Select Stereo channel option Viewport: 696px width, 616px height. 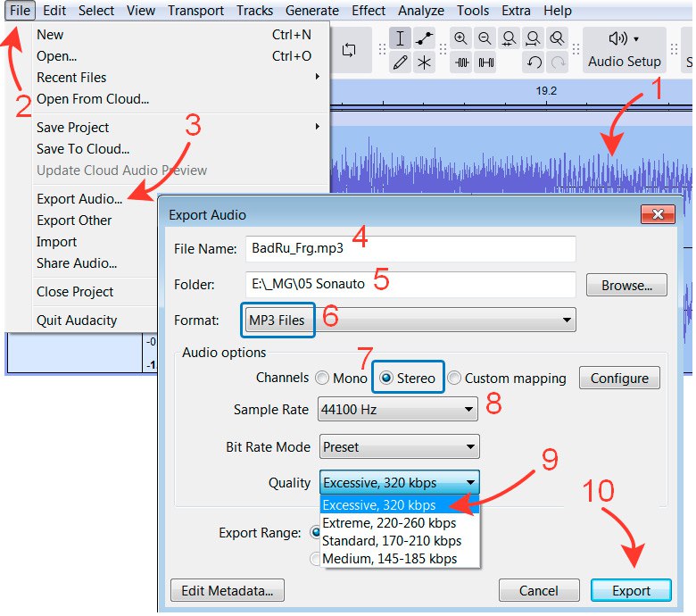point(409,378)
